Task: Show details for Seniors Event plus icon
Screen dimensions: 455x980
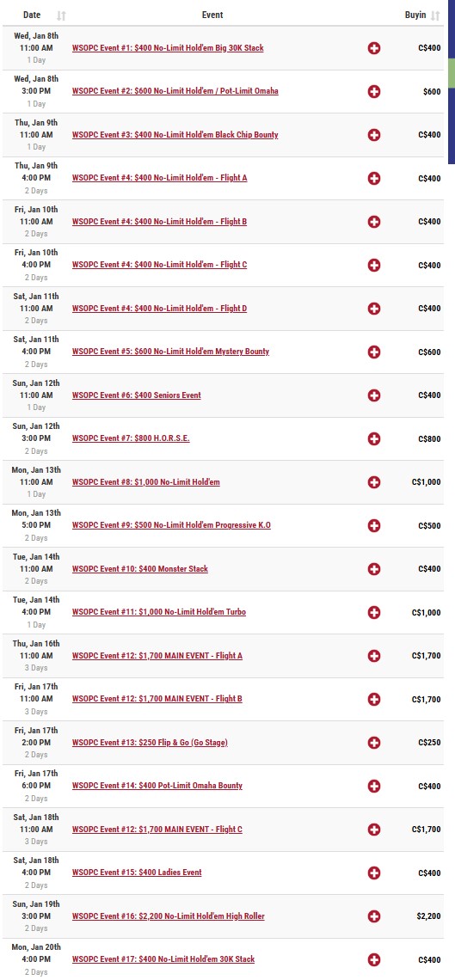Action: (374, 395)
